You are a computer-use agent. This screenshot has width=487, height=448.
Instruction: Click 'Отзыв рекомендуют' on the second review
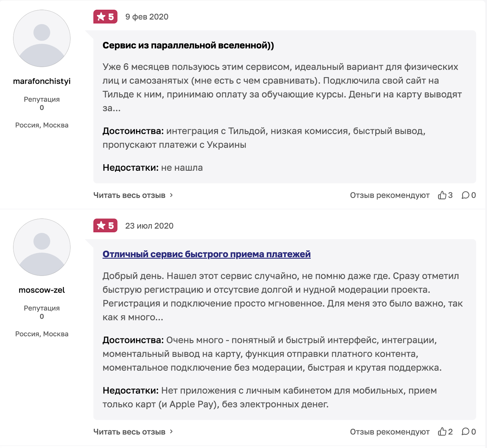pyautogui.click(x=390, y=432)
